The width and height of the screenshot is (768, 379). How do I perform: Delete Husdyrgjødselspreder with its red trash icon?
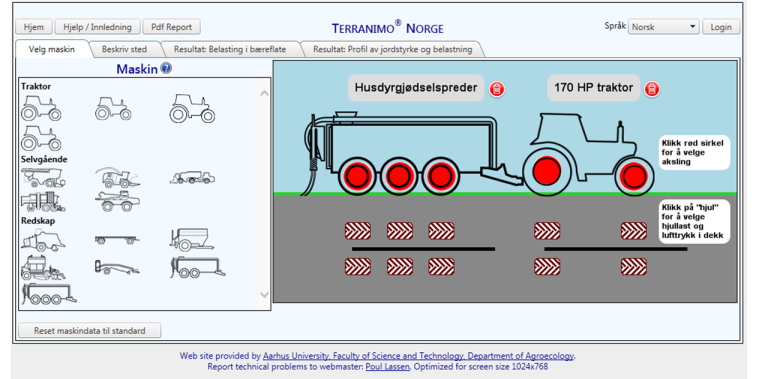click(497, 89)
